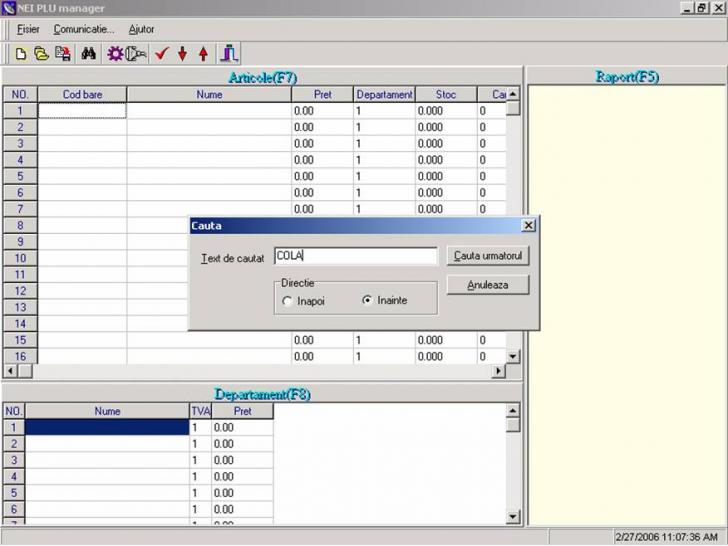Image resolution: width=728 pixels, height=546 pixels.
Task: Click the binoculars search icon
Action: [x=89, y=54]
